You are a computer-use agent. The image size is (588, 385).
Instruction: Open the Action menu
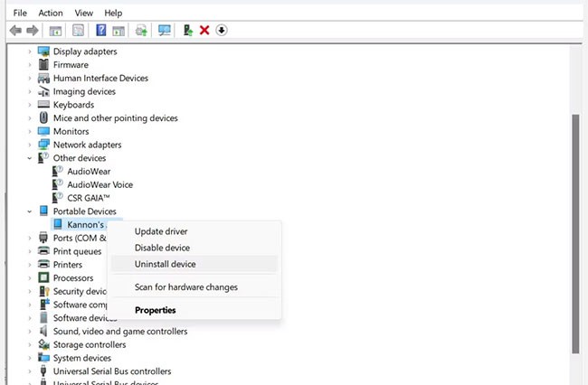coord(51,14)
